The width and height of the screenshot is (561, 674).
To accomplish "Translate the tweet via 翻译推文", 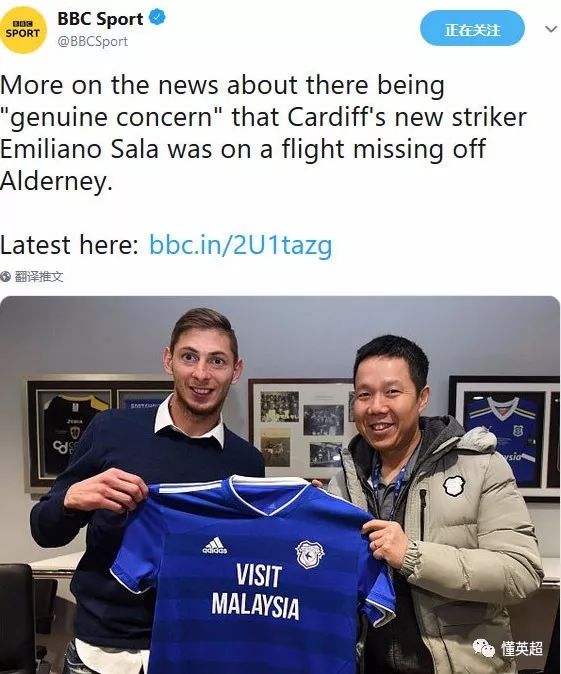I will tap(39, 276).
